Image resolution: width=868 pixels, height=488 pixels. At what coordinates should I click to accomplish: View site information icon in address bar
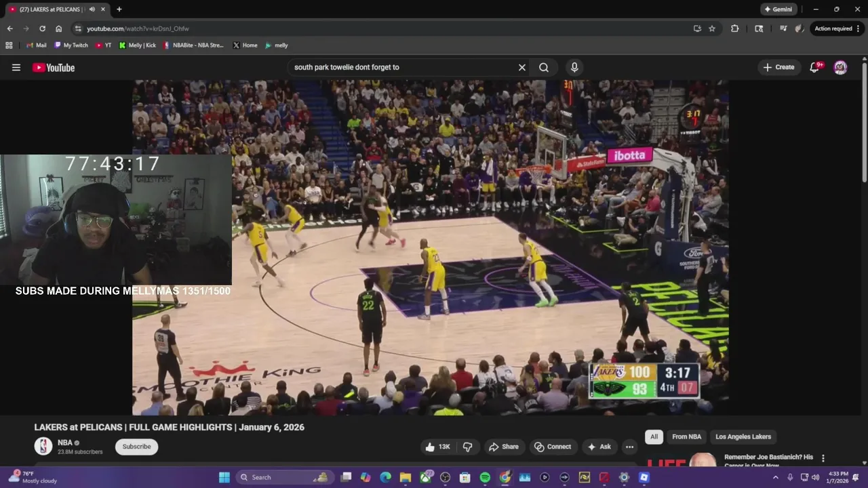pos(78,28)
